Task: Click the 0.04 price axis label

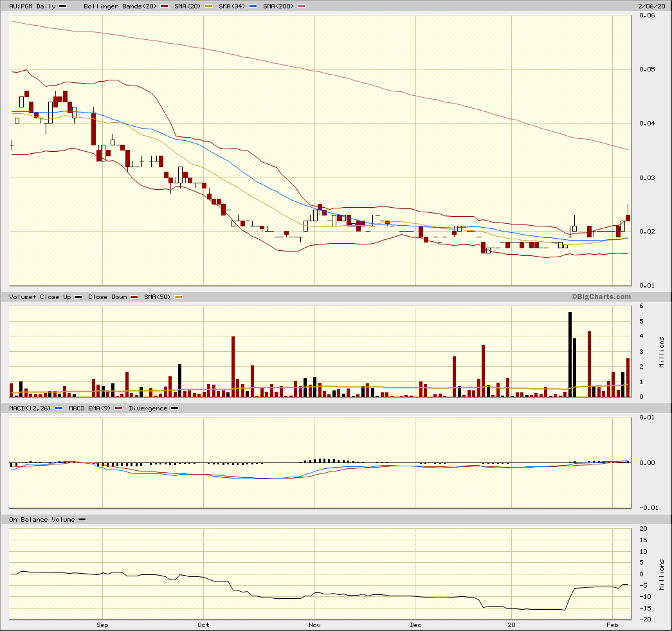Action: [647, 123]
